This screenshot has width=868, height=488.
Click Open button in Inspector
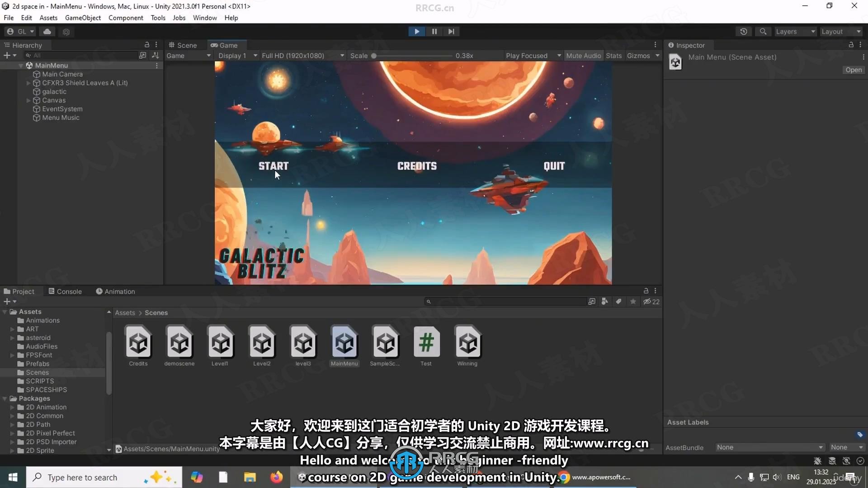click(854, 70)
